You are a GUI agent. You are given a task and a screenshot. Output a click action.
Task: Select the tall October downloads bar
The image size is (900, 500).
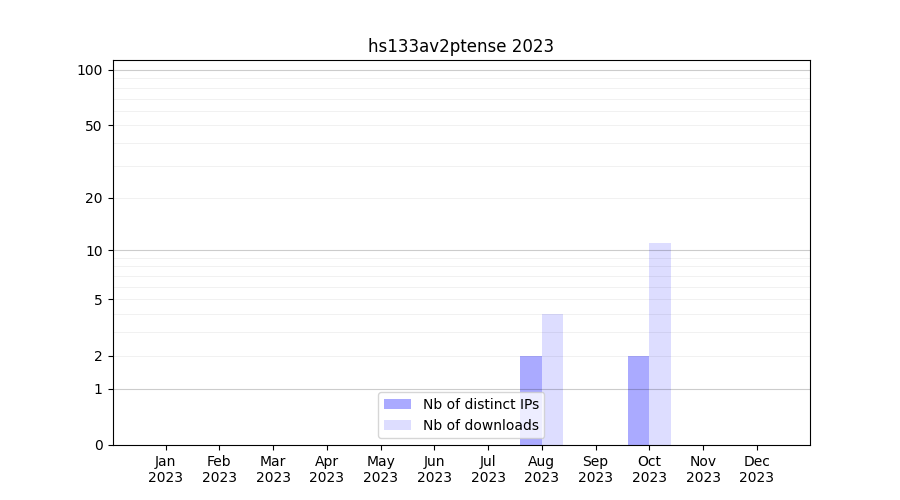[660, 343]
